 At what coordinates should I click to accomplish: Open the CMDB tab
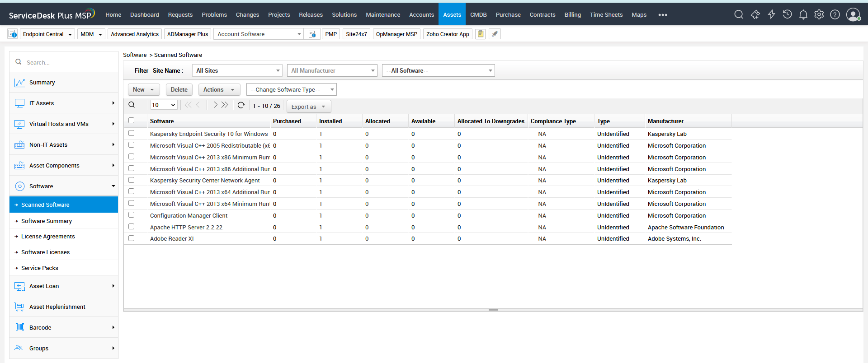click(x=478, y=15)
